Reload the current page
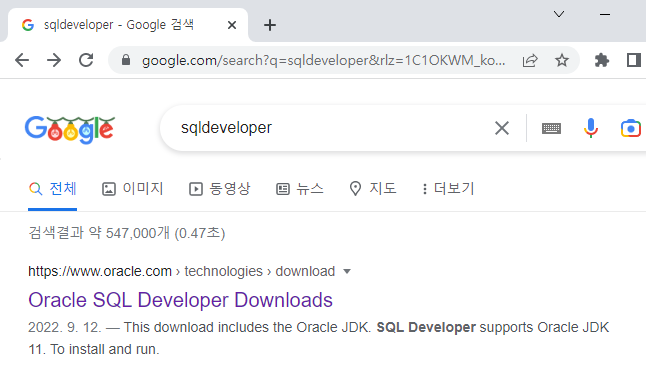Viewport: 646px width, 379px height. click(x=86, y=61)
